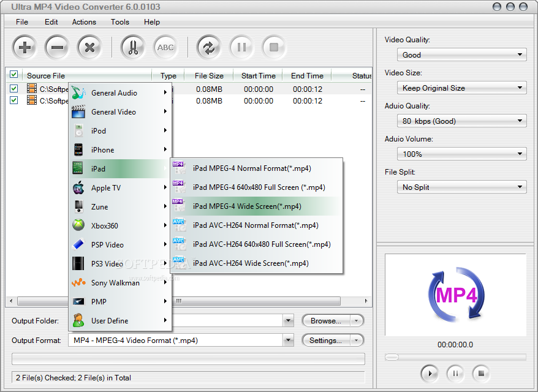Click the preview seek slider handle
The width and height of the screenshot is (538, 392).
(392, 357)
